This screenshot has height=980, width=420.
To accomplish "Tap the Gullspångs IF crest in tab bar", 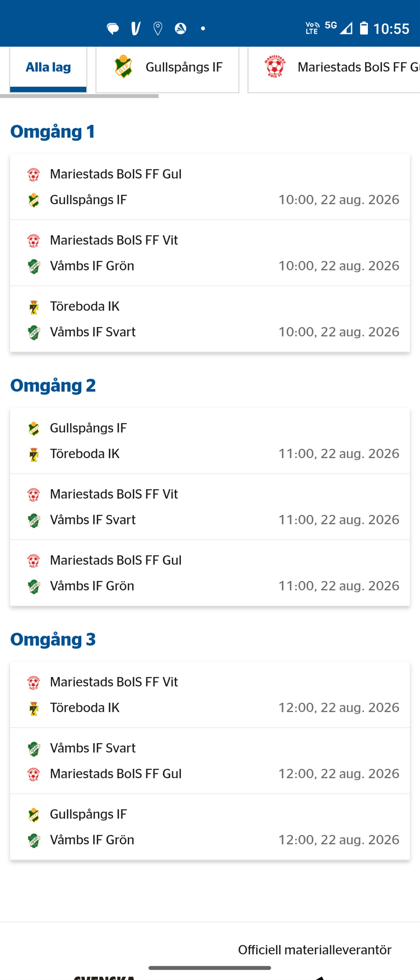I will tap(124, 67).
